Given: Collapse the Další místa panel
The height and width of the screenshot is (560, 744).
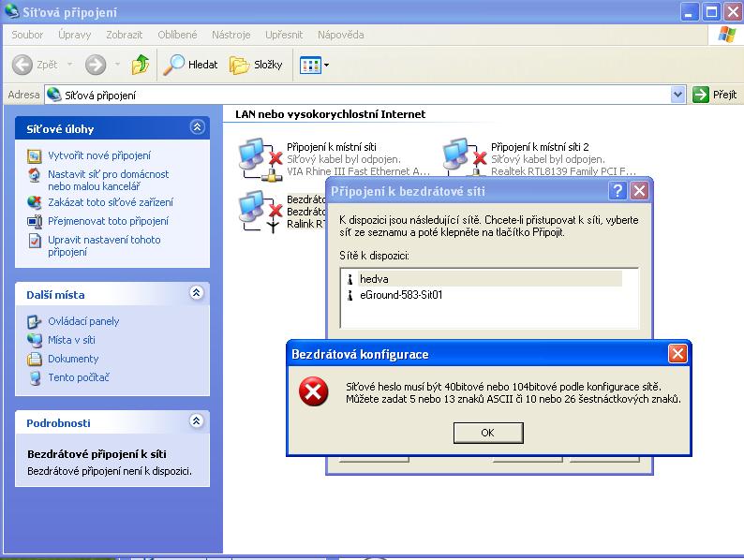Looking at the screenshot, I should click(x=197, y=293).
